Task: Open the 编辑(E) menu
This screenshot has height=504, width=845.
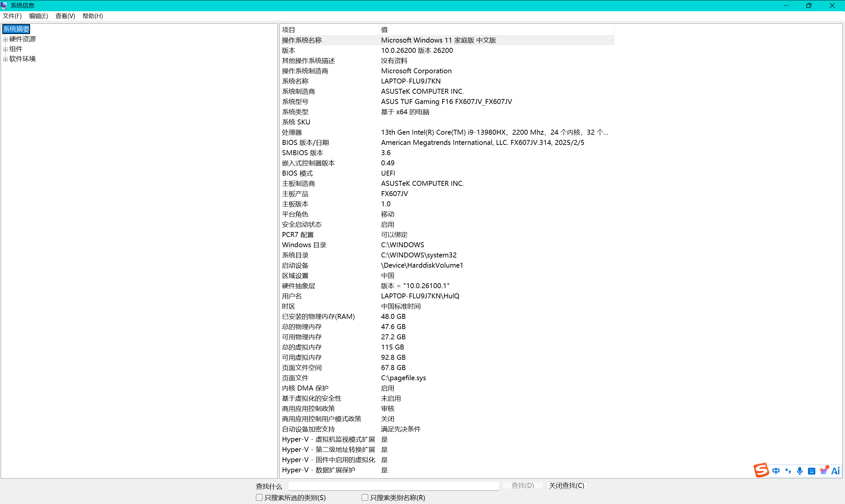Action: [x=38, y=16]
